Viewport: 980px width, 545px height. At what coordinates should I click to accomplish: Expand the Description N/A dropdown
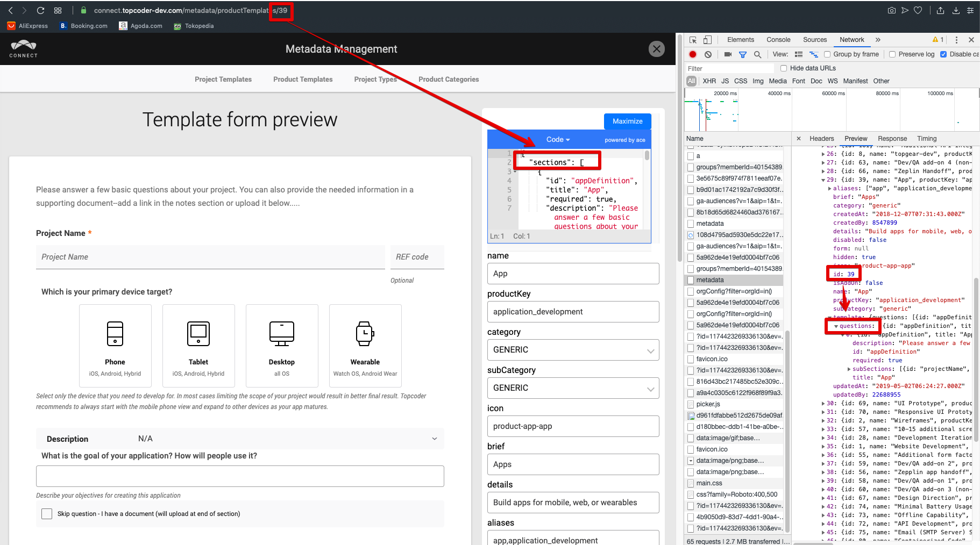coord(240,439)
